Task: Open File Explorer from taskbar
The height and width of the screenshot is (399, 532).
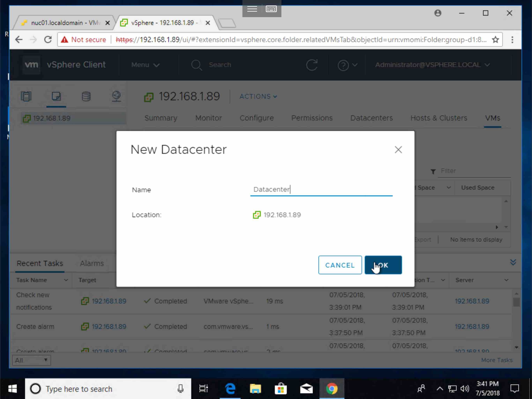Action: (255, 389)
